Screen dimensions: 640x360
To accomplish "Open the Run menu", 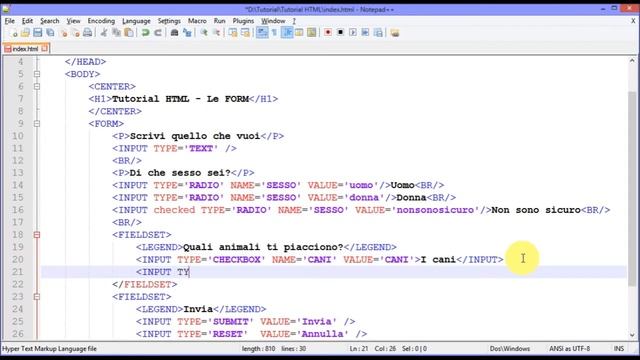I will [220, 21].
